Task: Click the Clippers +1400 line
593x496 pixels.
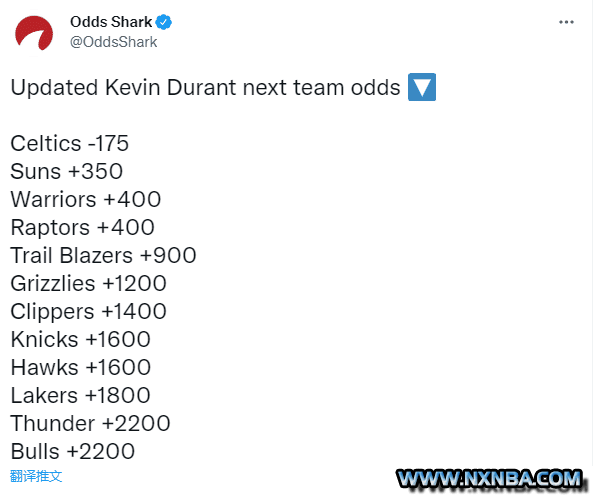Action: pyautogui.click(x=88, y=312)
